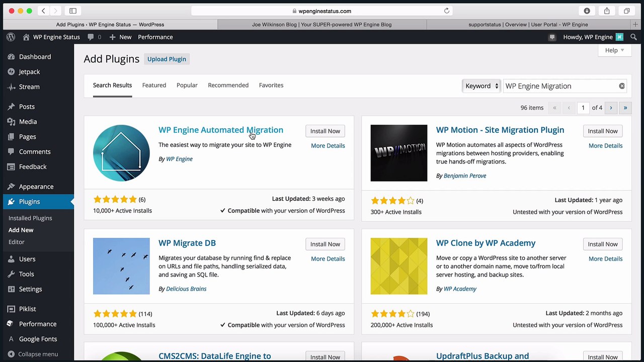Open Performance in the admin bar
Image resolution: width=644 pixels, height=362 pixels.
[x=155, y=37]
